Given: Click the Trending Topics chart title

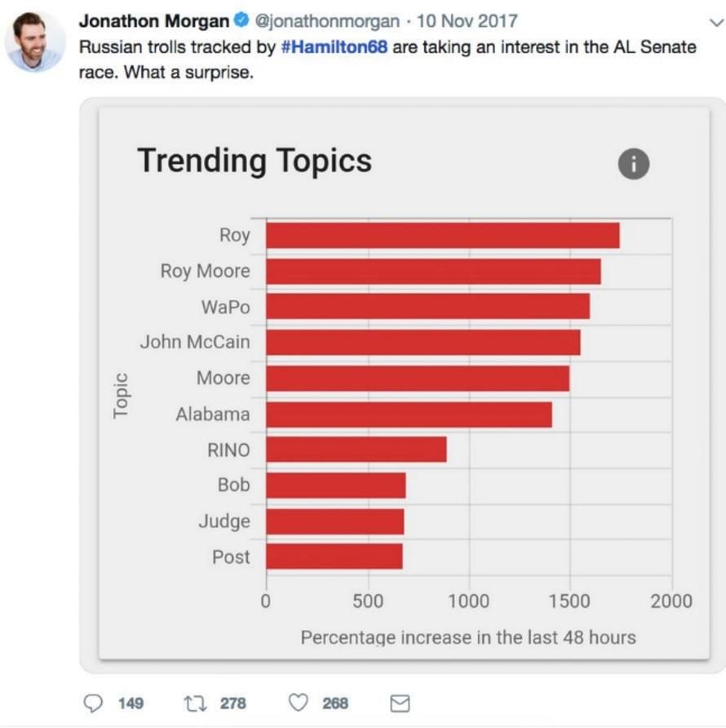Looking at the screenshot, I should (x=255, y=161).
